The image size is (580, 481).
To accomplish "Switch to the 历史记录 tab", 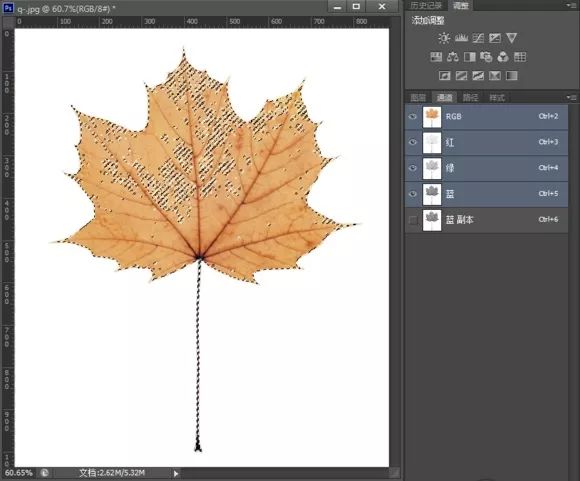I will pos(426,5).
